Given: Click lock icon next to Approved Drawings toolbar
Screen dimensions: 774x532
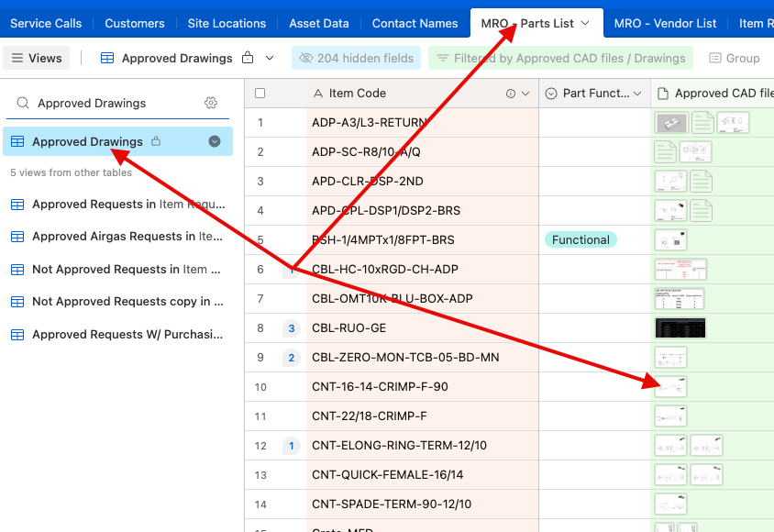Looking at the screenshot, I should pos(248,58).
